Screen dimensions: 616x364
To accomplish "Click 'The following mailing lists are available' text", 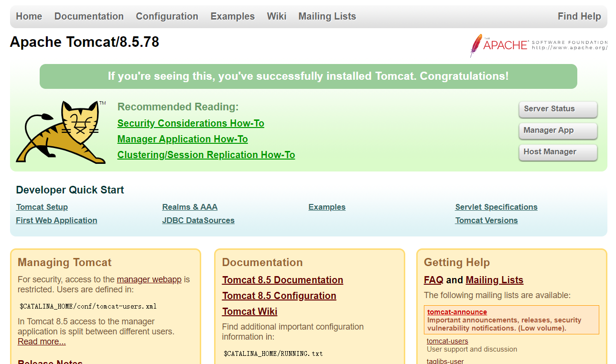I will pyautogui.click(x=497, y=295).
